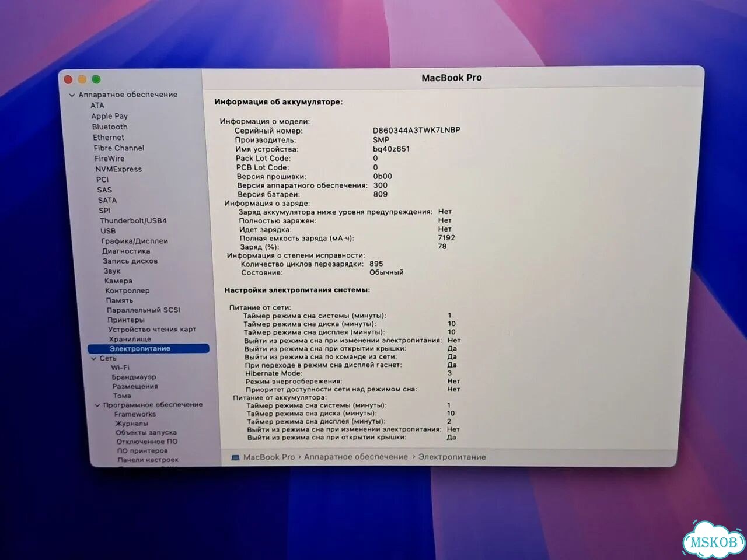Open the Память entry

[x=120, y=300]
